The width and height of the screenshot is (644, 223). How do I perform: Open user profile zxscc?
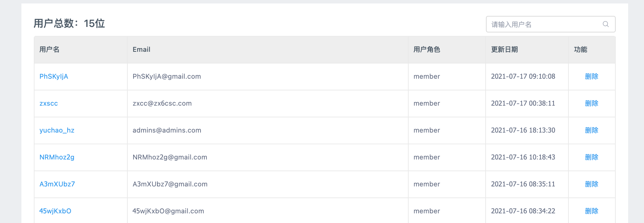(x=49, y=103)
